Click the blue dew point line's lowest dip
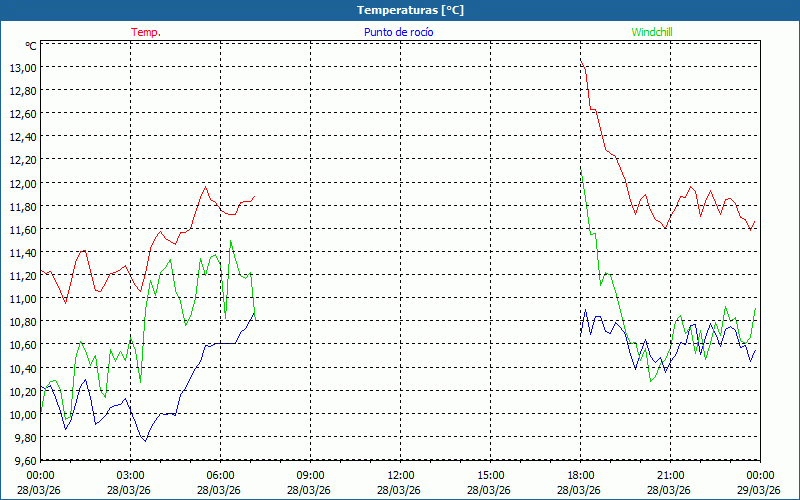Image resolution: width=800 pixels, height=500 pixels. click(x=145, y=440)
